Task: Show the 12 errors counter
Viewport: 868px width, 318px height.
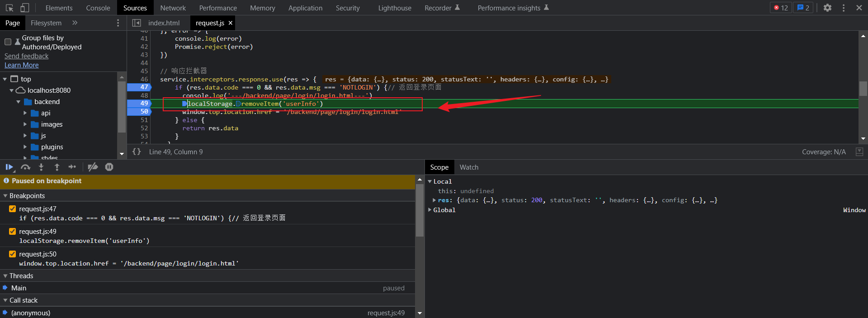Action: pyautogui.click(x=781, y=8)
